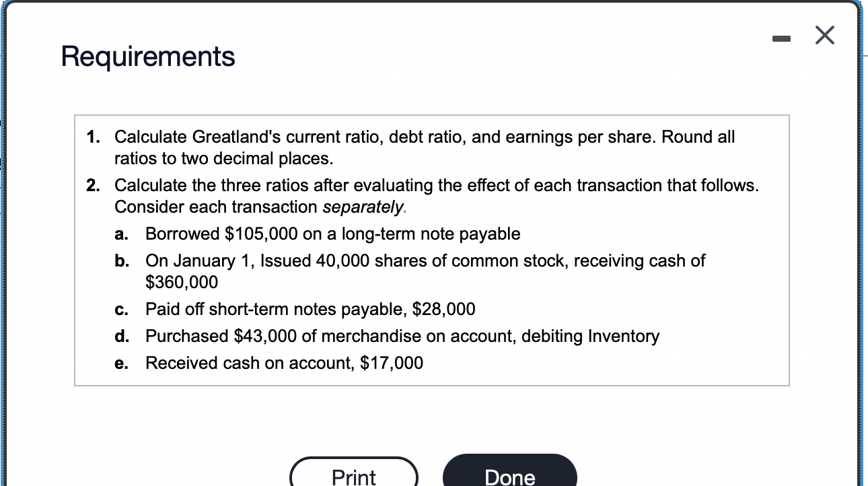
Task: Click transaction d, purchased merchandise on account
Action: [402, 337]
